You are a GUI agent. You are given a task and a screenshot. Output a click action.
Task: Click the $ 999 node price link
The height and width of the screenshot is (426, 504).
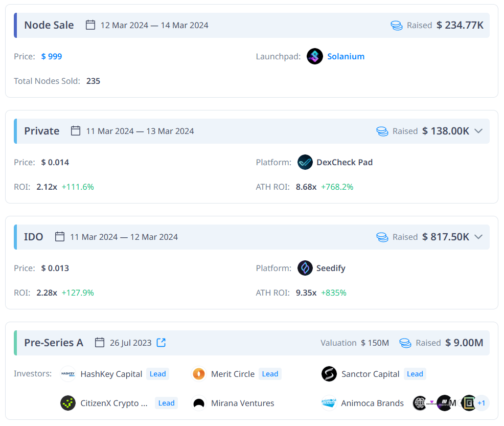[x=52, y=56]
